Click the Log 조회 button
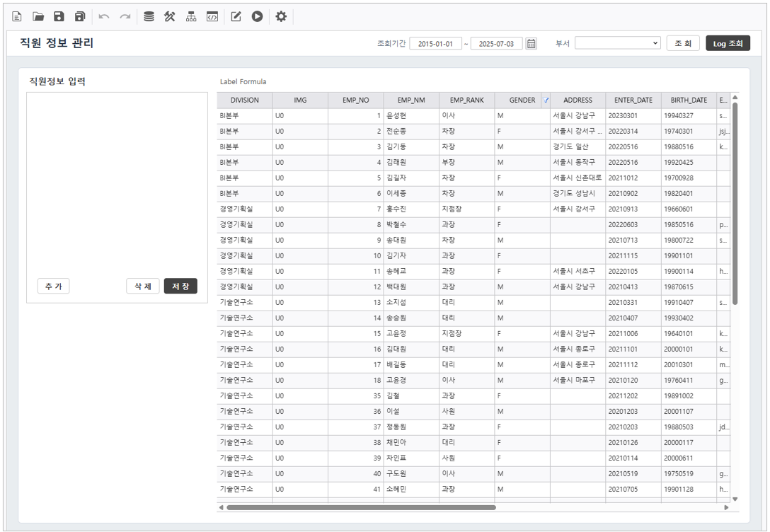The image size is (770, 532). 728,44
